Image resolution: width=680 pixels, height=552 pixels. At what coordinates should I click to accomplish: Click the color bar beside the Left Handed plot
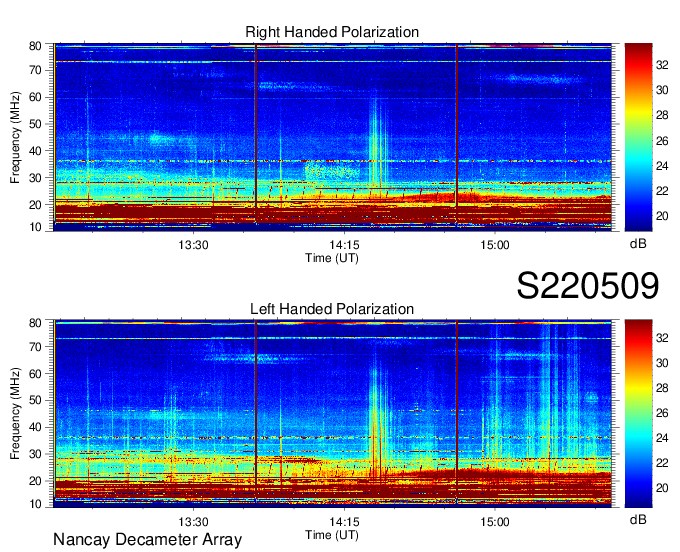pos(638,413)
